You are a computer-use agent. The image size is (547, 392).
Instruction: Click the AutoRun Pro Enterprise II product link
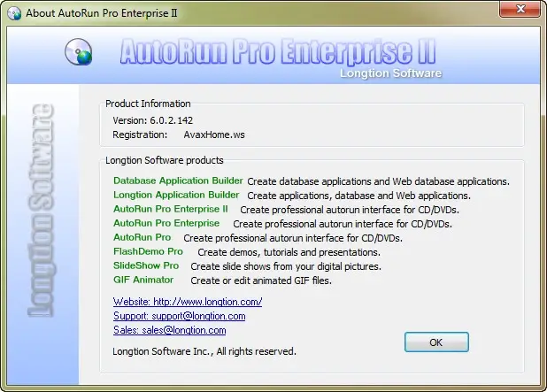(x=171, y=209)
